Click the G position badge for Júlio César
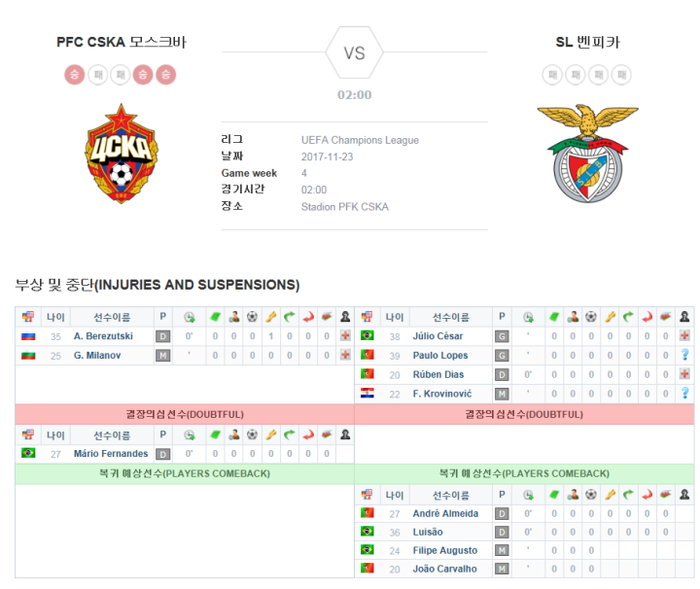700x589 pixels. coord(502,336)
